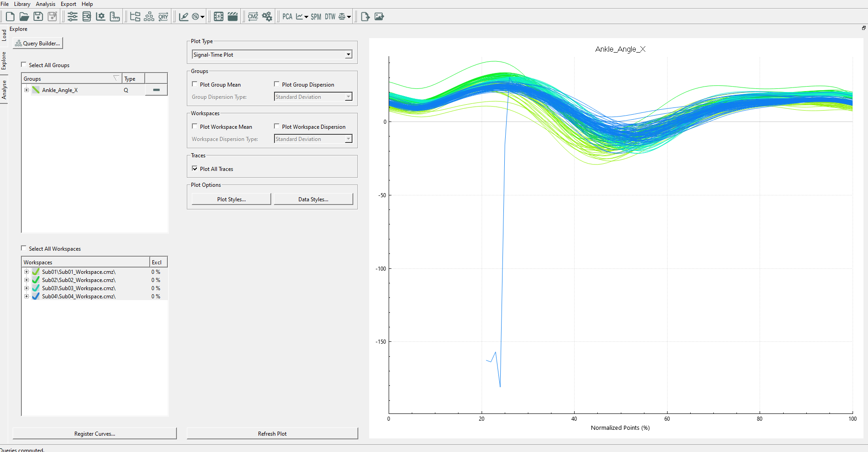This screenshot has width=868, height=452.
Task: Save with the floppy disk icon
Action: click(39, 17)
